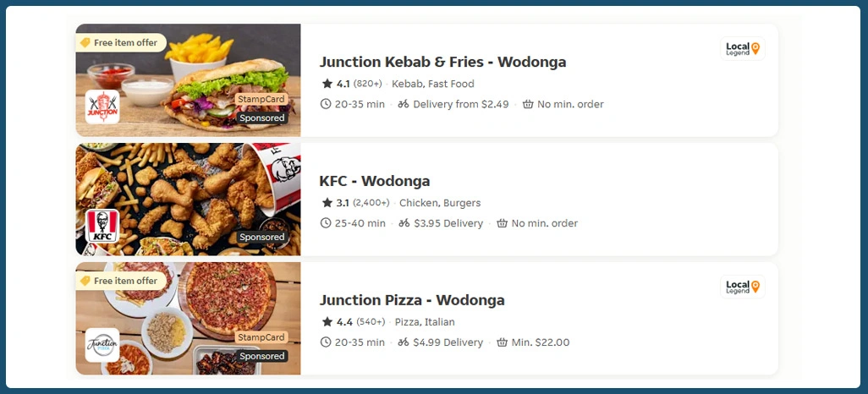
Task: Click the KFC logo icon
Action: [102, 227]
